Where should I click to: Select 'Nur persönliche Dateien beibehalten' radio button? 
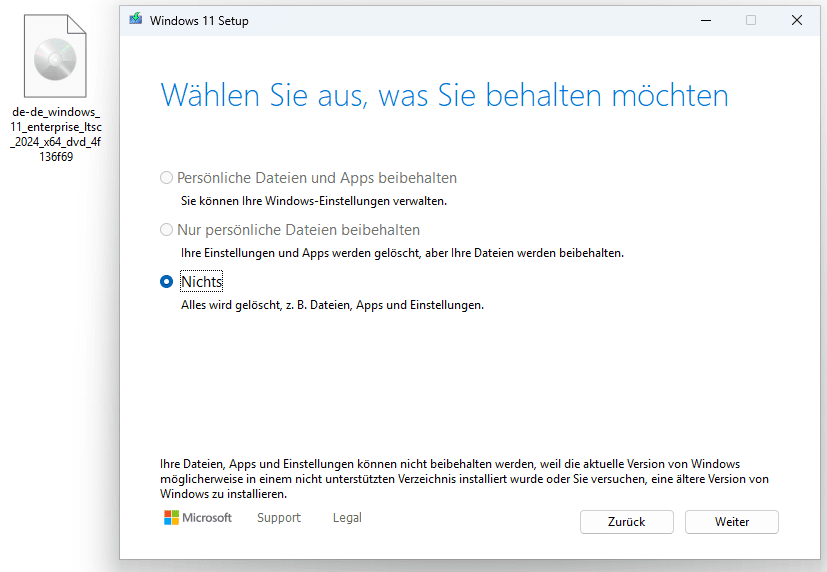tap(166, 230)
